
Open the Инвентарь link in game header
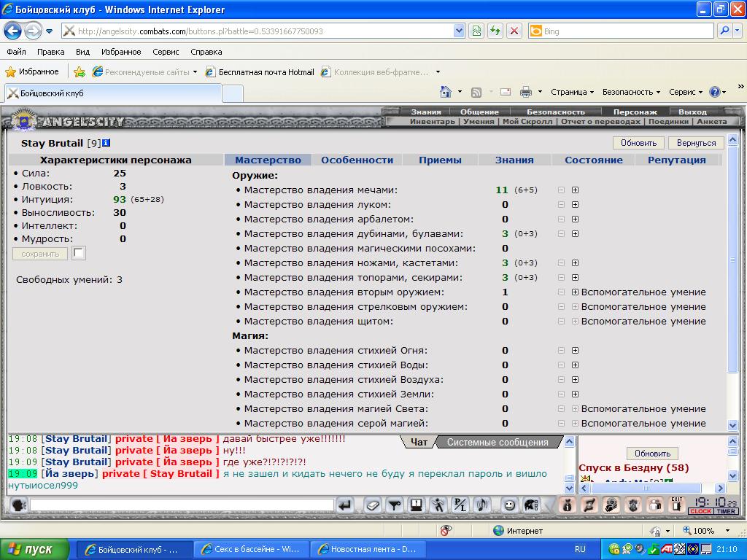[432, 122]
